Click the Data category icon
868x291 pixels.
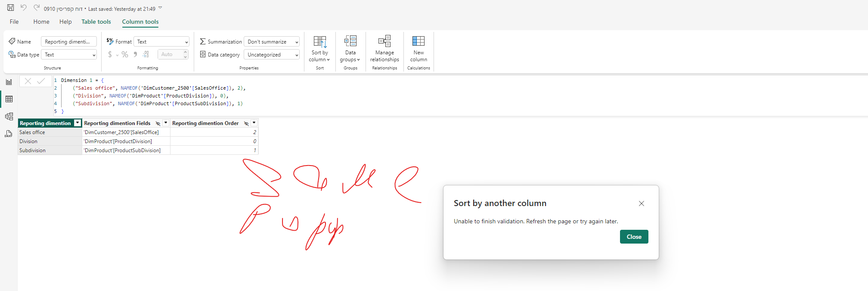coord(203,54)
